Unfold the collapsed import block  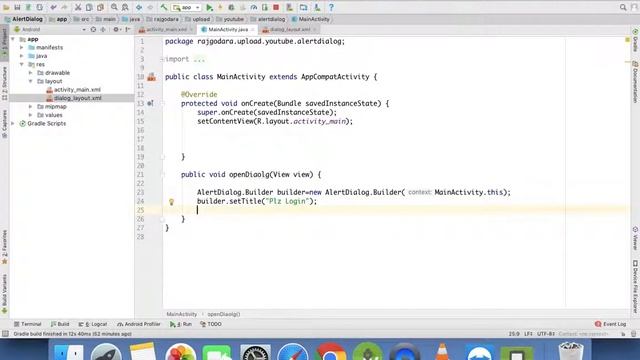[x=162, y=59]
